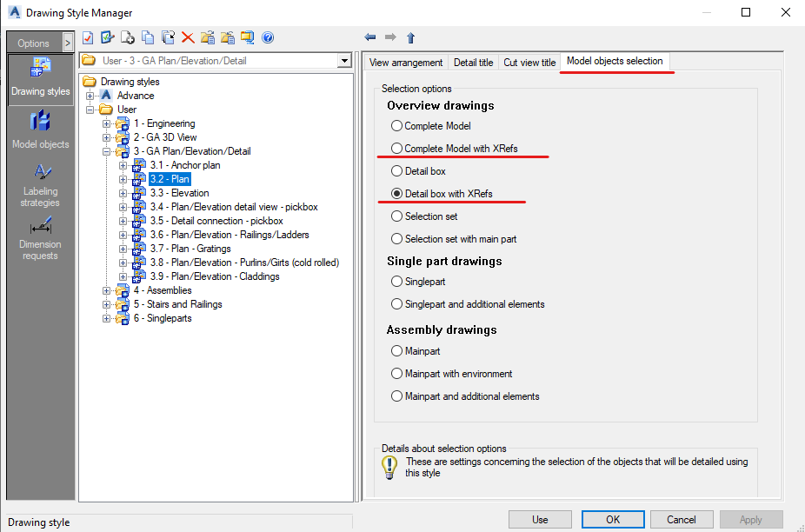The width and height of the screenshot is (805, 532).
Task: Click the copy documents toolbar icon
Action: pos(148,37)
